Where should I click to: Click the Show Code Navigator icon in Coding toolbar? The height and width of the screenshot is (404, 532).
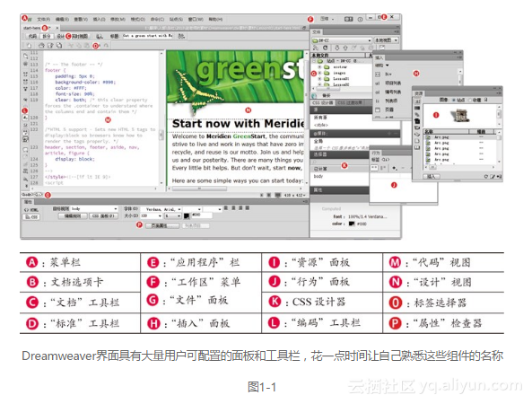pyautogui.click(x=25, y=64)
